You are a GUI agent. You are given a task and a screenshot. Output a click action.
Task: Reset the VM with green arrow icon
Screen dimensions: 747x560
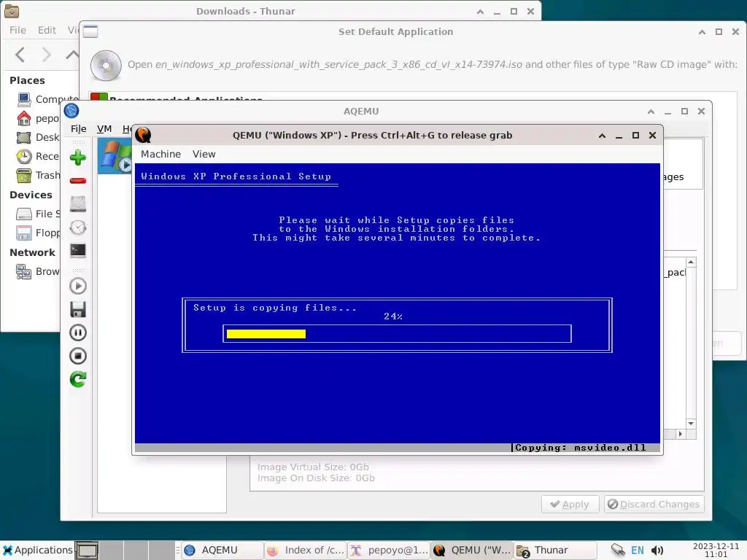(x=77, y=379)
